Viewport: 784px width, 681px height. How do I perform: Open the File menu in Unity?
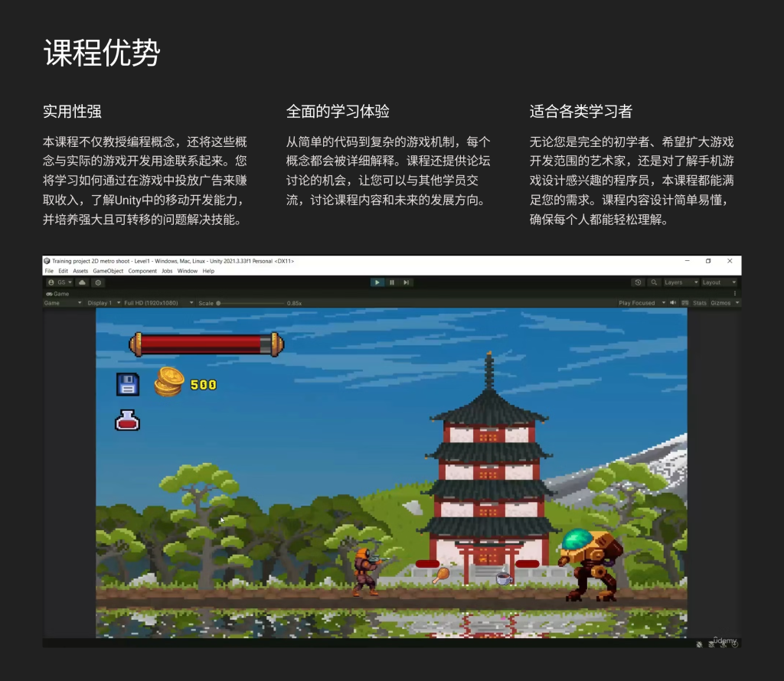tap(49, 271)
